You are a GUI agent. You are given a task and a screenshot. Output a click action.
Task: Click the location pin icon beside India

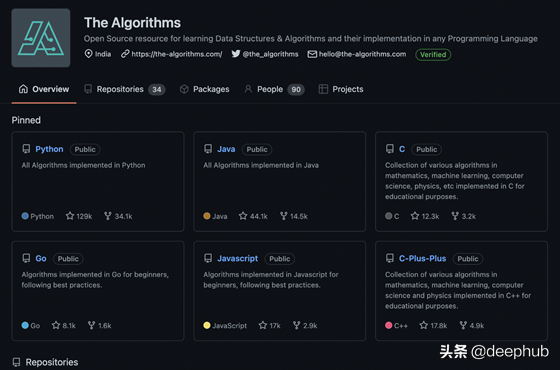(88, 54)
